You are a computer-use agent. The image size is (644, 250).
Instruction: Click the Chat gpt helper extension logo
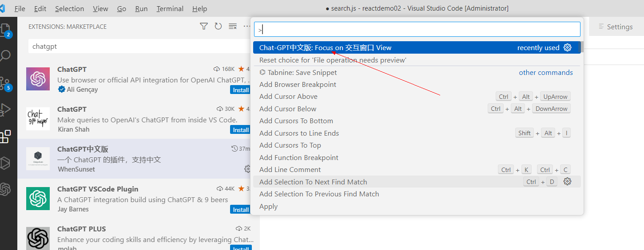pos(38,119)
